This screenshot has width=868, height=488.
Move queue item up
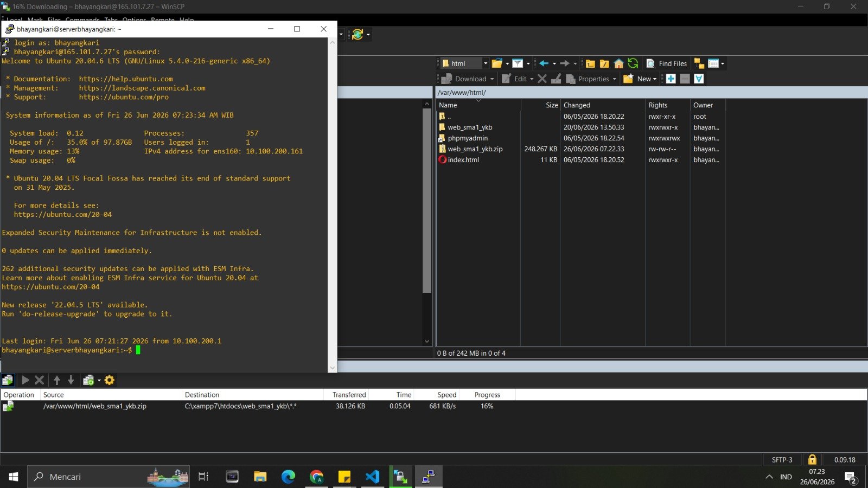tap(57, 380)
